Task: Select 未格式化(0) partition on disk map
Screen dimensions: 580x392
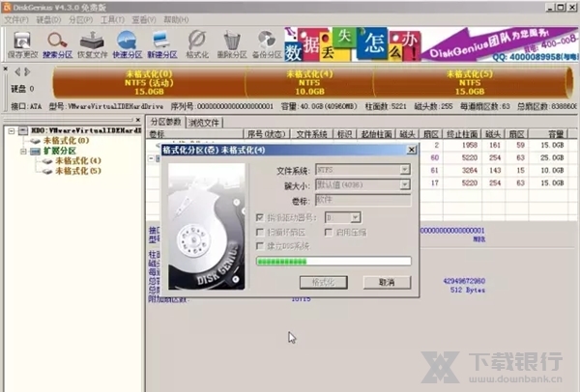Action: pyautogui.click(x=149, y=82)
